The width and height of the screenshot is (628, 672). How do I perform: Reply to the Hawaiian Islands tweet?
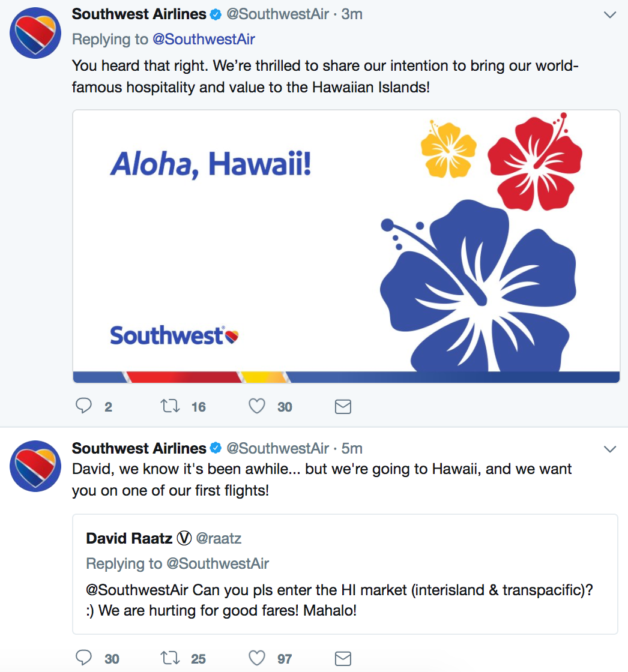tap(83, 406)
